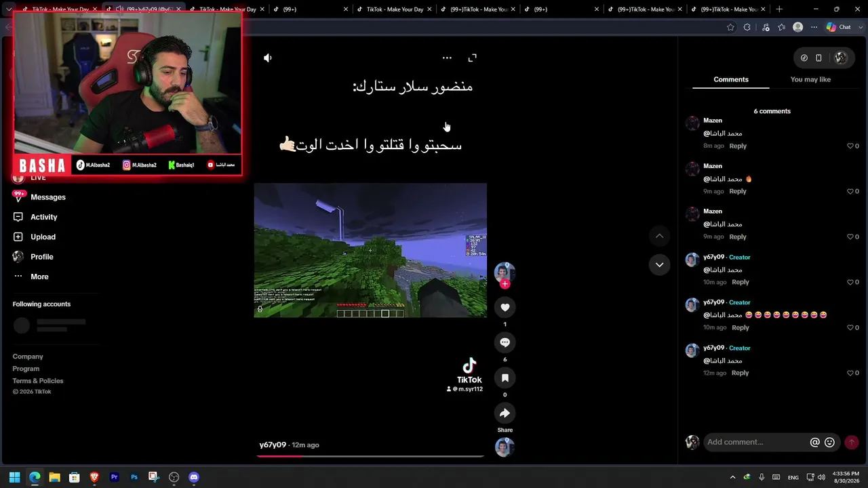Open the video's comment bubble icon
The width and height of the screenshot is (868, 488).
(505, 343)
